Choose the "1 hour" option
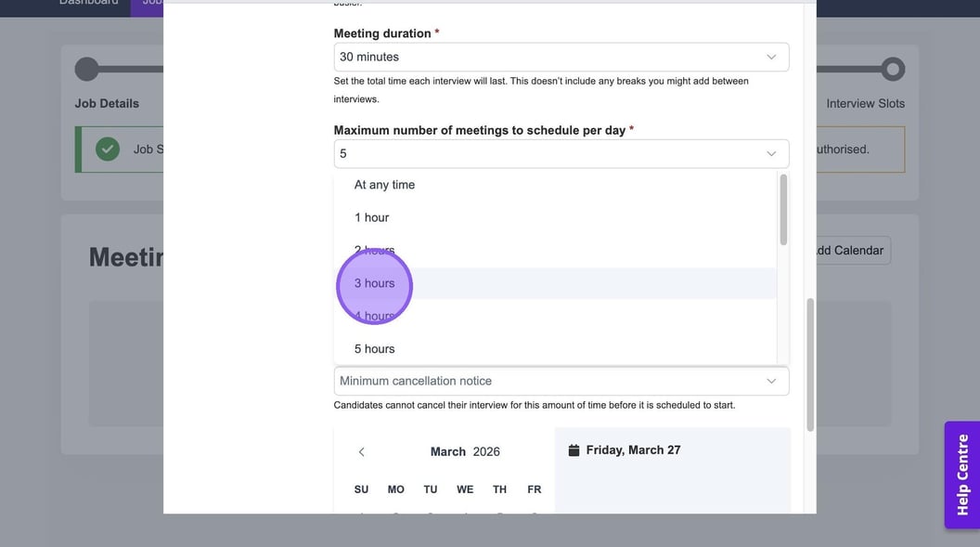Screen dimensions: 980x547 [371, 217]
